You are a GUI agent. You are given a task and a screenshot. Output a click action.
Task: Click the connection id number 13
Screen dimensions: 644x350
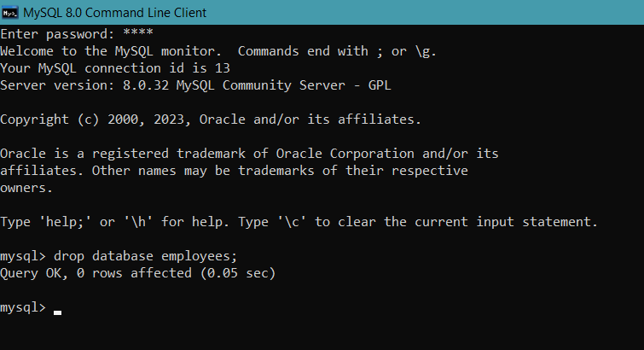click(x=223, y=68)
